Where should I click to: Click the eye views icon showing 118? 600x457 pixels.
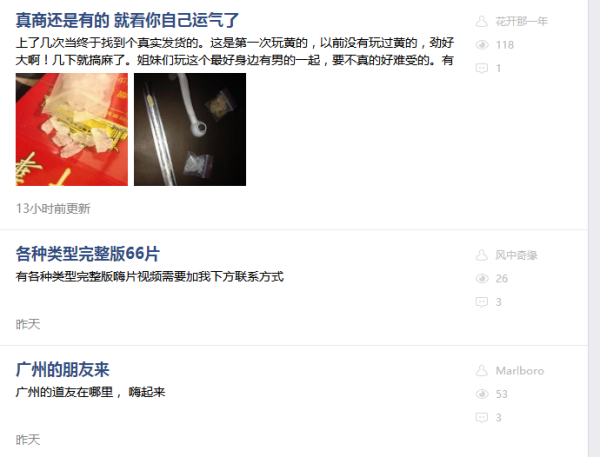coord(482,45)
